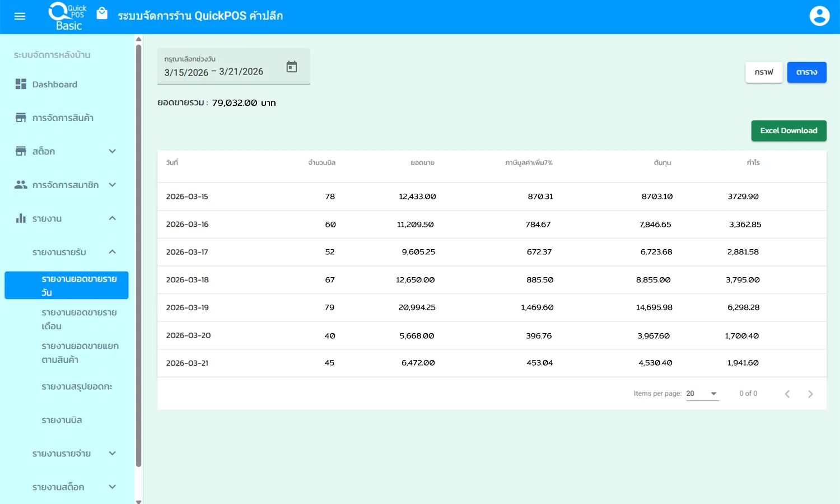Switch to ตาราง table view

(806, 72)
